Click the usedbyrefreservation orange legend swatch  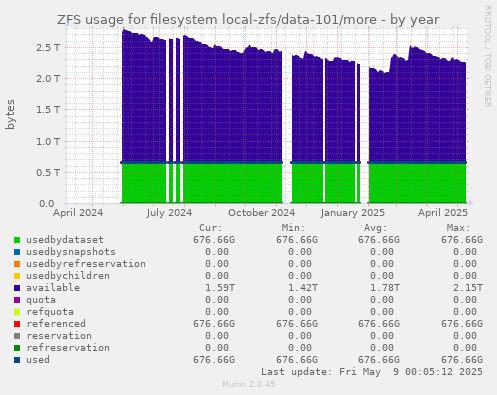[x=17, y=264]
